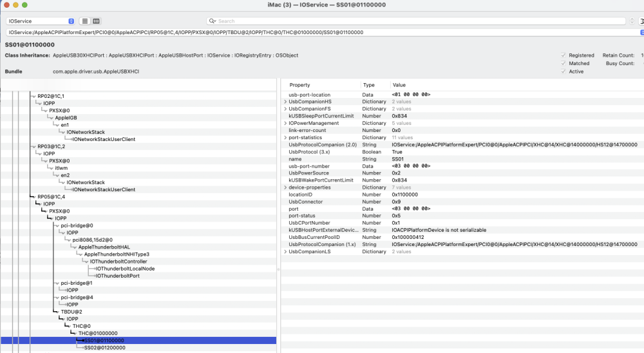Viewport: 644px width, 353px height.
Task: Expand the IOPowerManagement dictionary
Action: pyautogui.click(x=285, y=123)
